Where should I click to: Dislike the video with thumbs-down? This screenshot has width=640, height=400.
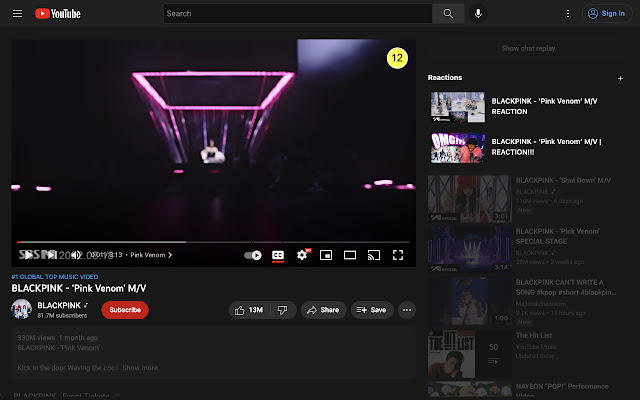pyautogui.click(x=282, y=310)
